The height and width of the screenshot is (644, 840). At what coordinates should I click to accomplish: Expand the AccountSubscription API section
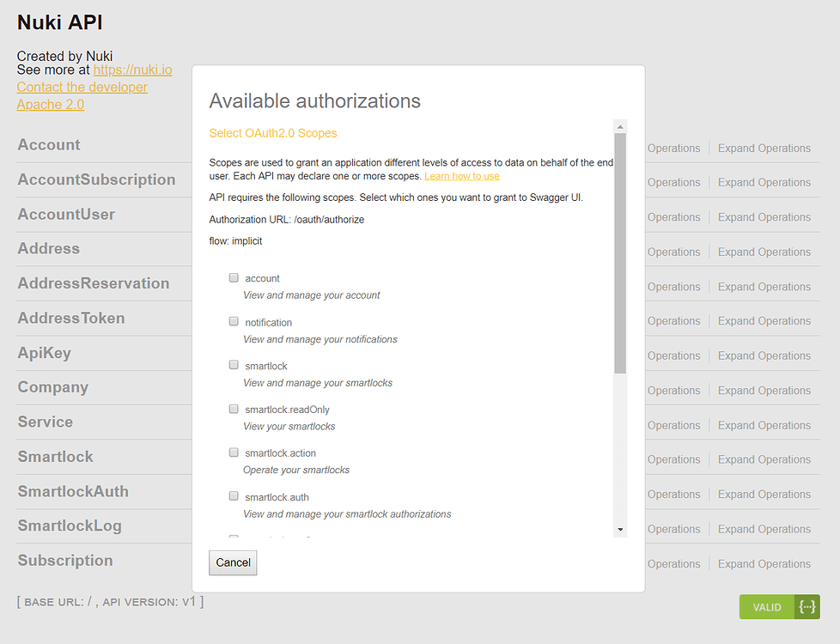[x=96, y=179]
